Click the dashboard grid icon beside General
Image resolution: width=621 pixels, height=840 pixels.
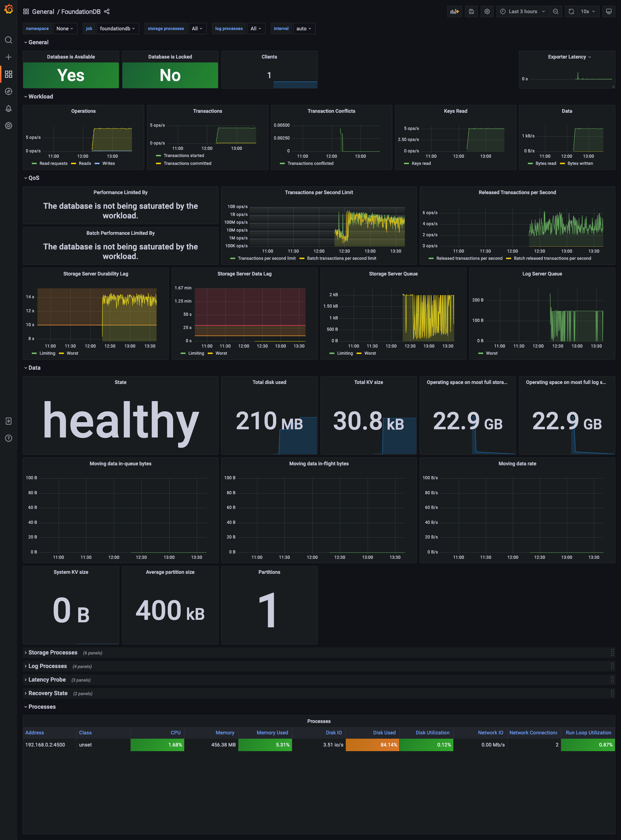(x=26, y=12)
